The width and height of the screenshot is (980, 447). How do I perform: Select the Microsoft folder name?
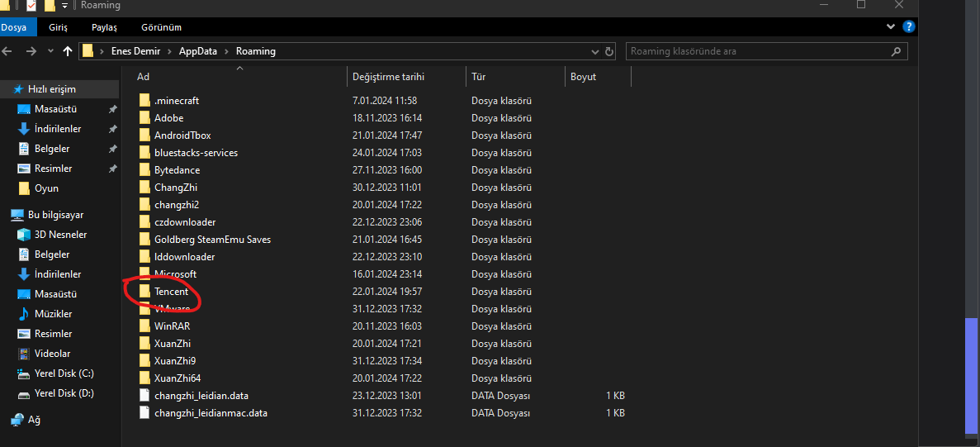tap(176, 273)
